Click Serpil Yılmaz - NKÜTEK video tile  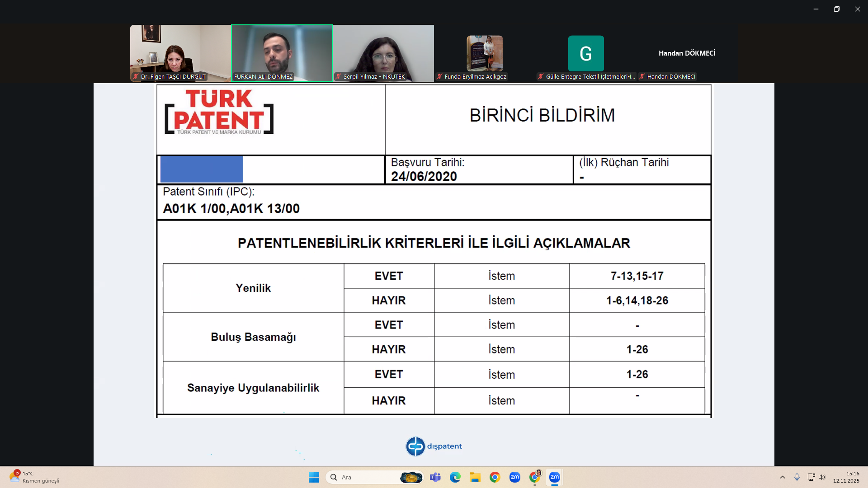(383, 53)
